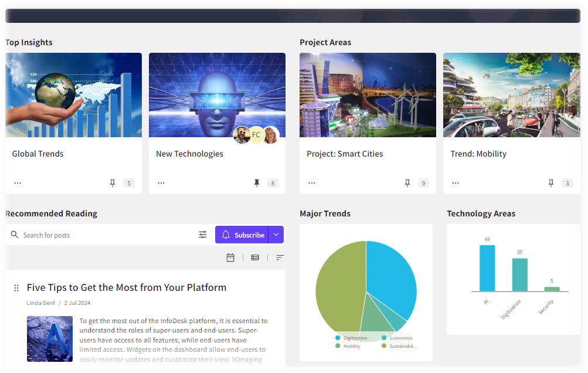The image size is (588, 373).
Task: Open the ellipsis menu on Global Trends card
Action: [x=18, y=182]
